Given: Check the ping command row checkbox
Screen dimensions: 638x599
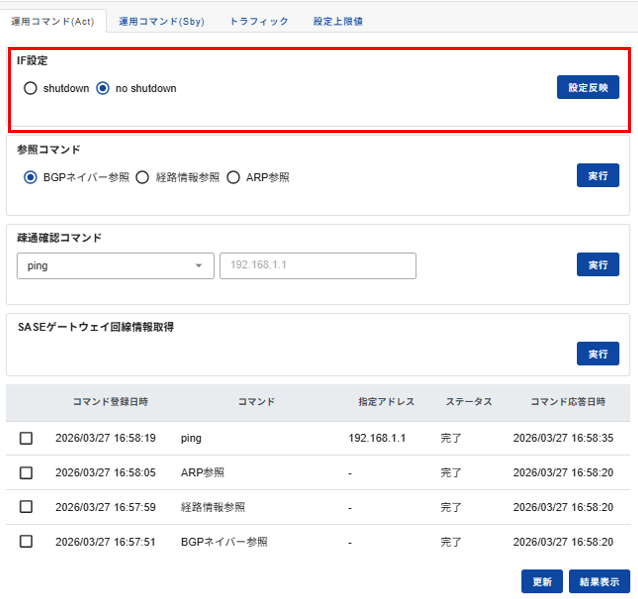Looking at the screenshot, I should pyautogui.click(x=26, y=438).
